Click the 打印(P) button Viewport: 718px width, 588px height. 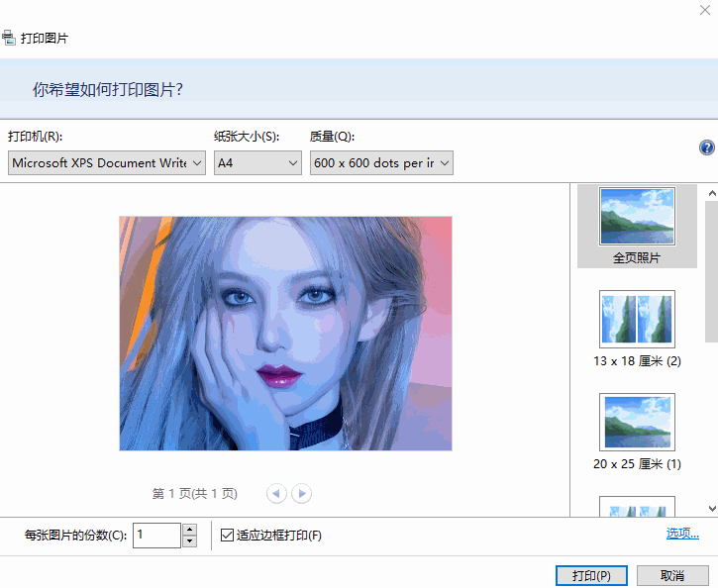coord(591,575)
